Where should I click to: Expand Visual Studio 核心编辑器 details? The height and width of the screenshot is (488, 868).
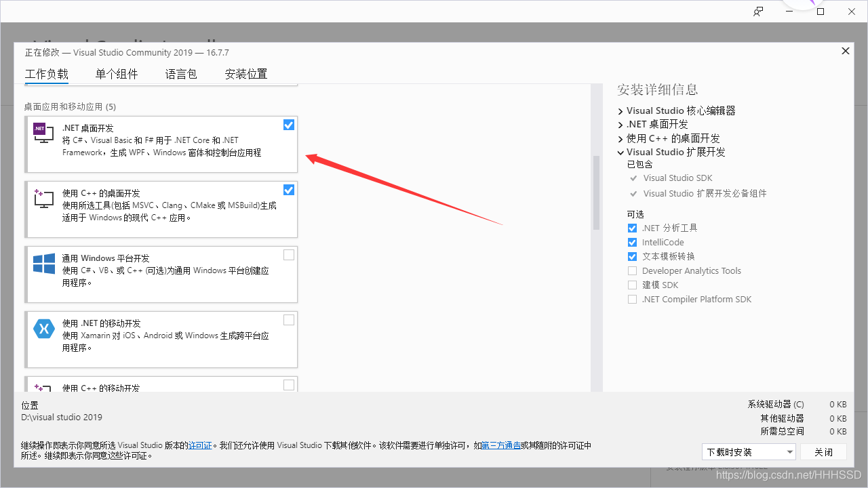(x=620, y=110)
